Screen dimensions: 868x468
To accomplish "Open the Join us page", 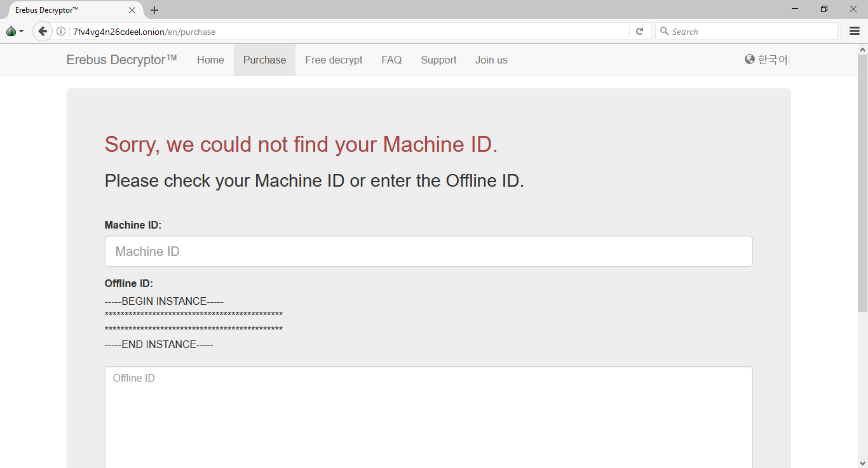I will (491, 60).
